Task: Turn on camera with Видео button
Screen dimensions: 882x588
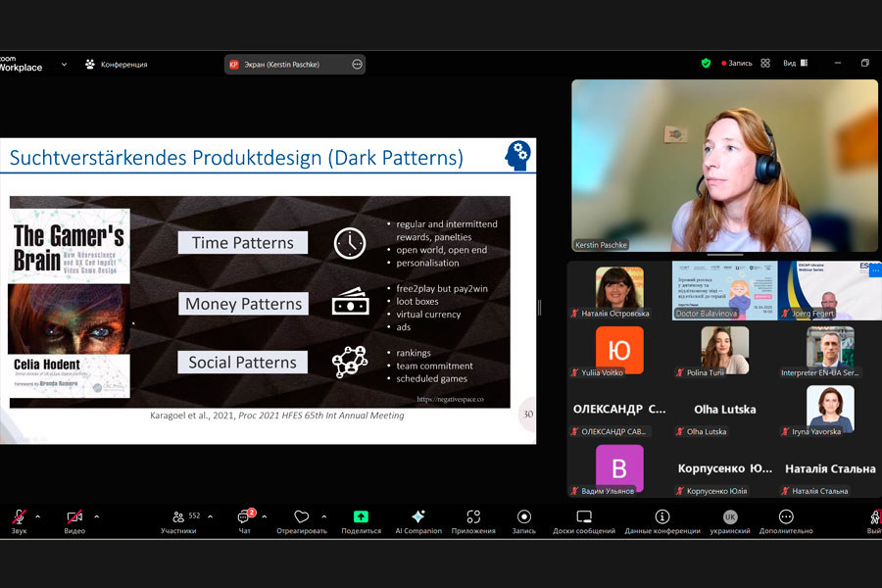Action: click(74, 518)
